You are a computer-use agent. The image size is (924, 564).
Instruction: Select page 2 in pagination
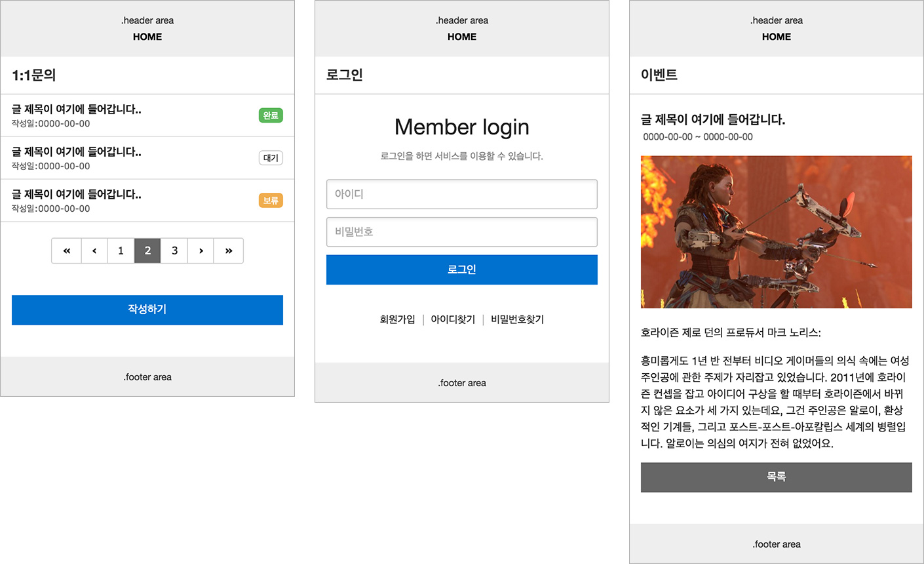click(x=147, y=251)
